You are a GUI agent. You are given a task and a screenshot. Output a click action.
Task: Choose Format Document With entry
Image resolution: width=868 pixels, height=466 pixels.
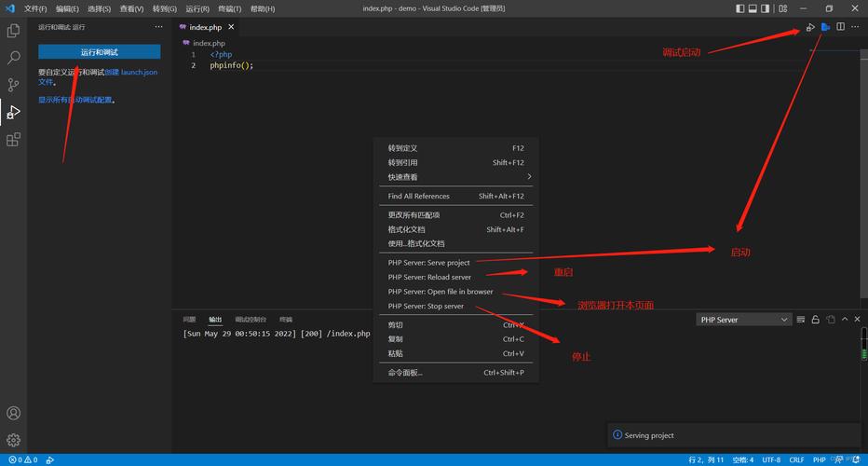tap(456, 243)
